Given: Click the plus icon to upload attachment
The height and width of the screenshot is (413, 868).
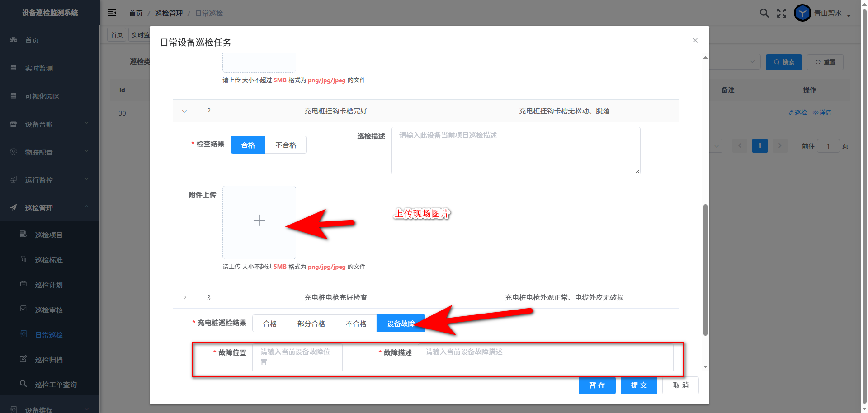Looking at the screenshot, I should 259,221.
